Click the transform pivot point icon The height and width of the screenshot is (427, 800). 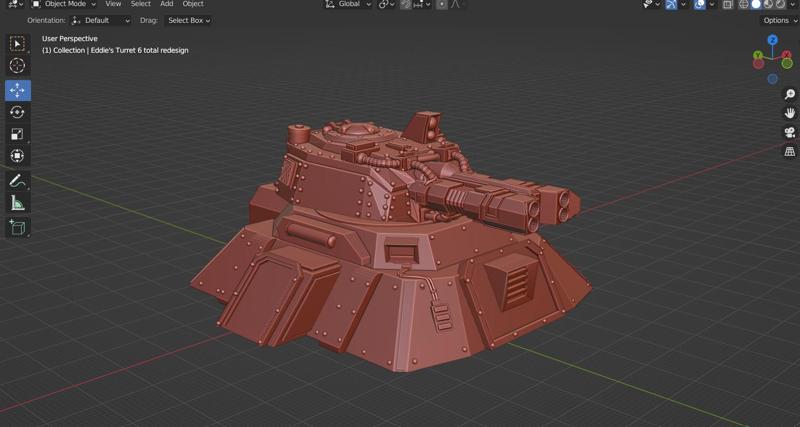[384, 4]
